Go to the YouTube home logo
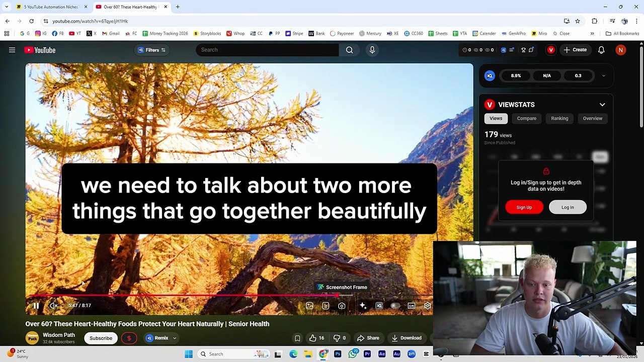The height and width of the screenshot is (362, 644). (x=40, y=50)
